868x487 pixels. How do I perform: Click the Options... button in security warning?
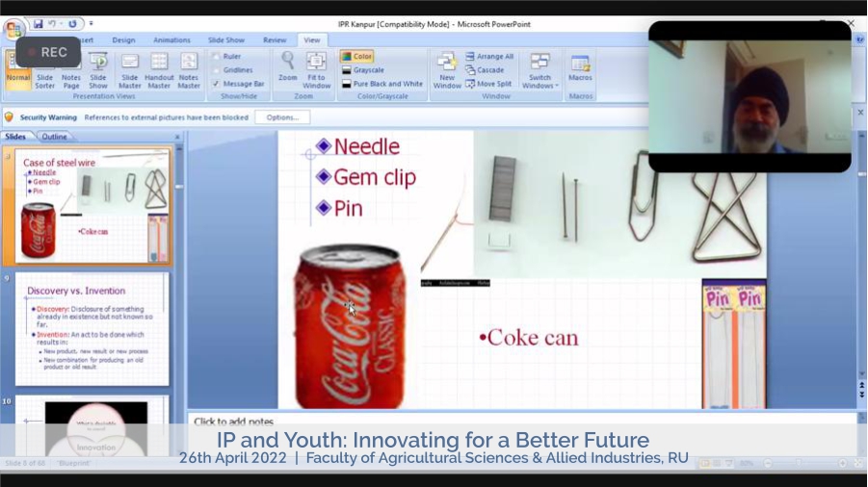(282, 117)
